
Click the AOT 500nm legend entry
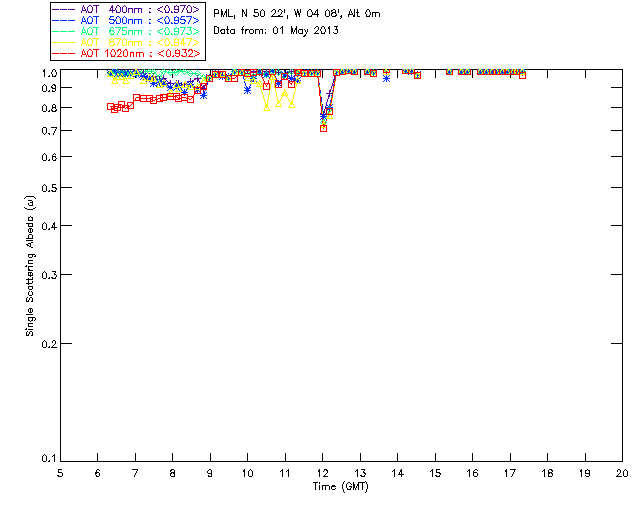[127, 20]
